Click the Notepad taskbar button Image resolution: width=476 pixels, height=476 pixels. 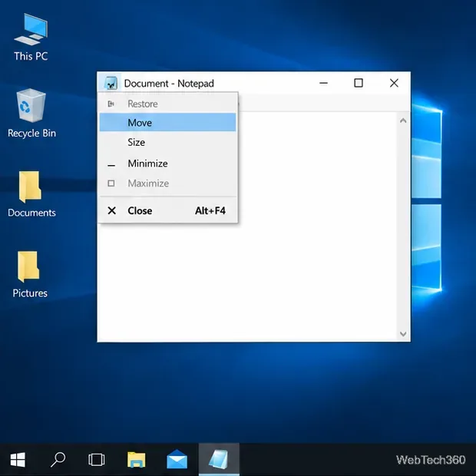point(219,460)
